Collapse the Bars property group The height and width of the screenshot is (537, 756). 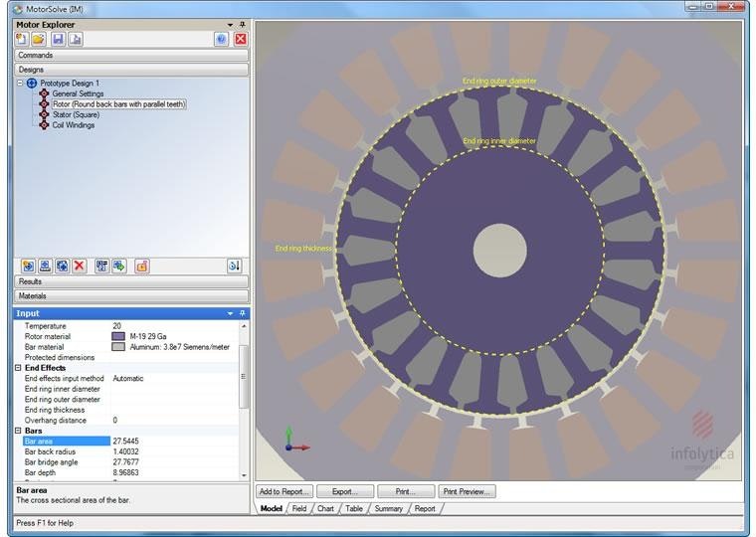click(18, 431)
